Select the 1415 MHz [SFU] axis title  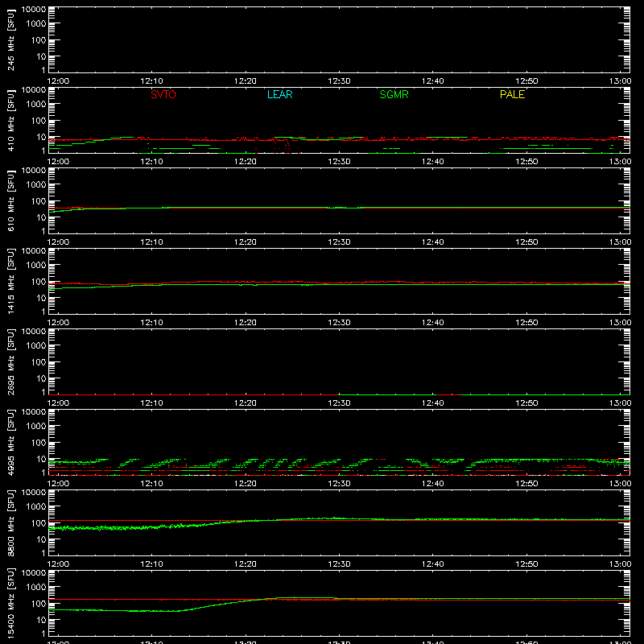point(11,281)
